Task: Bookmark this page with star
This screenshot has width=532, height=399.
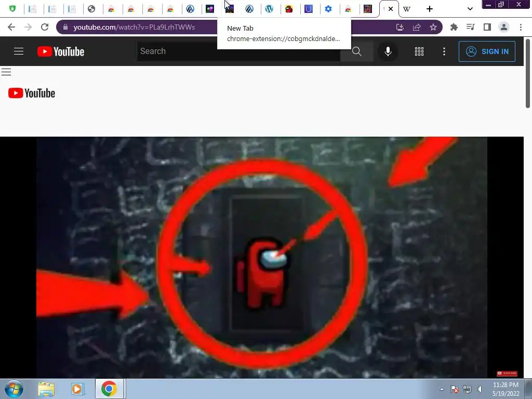Action: [x=433, y=27]
